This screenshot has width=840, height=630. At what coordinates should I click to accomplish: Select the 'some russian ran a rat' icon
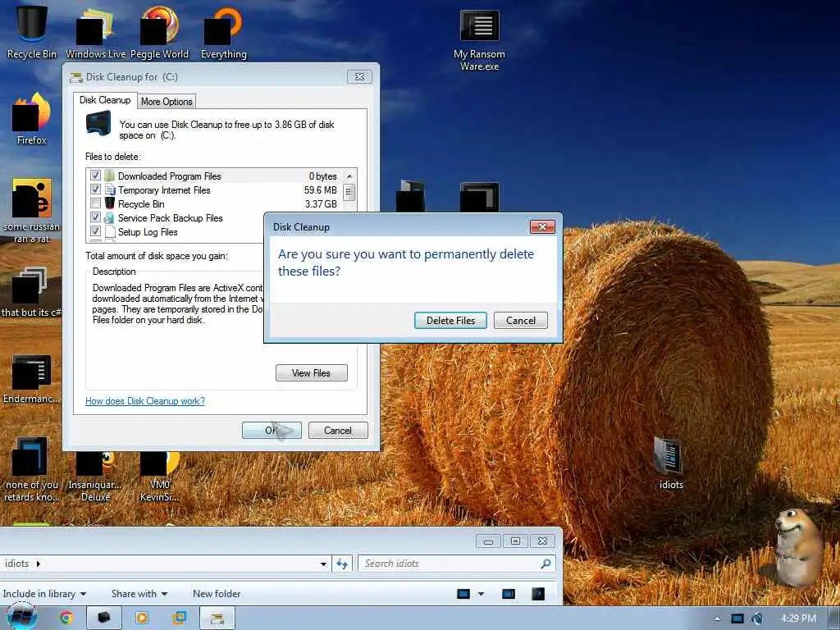click(32, 211)
